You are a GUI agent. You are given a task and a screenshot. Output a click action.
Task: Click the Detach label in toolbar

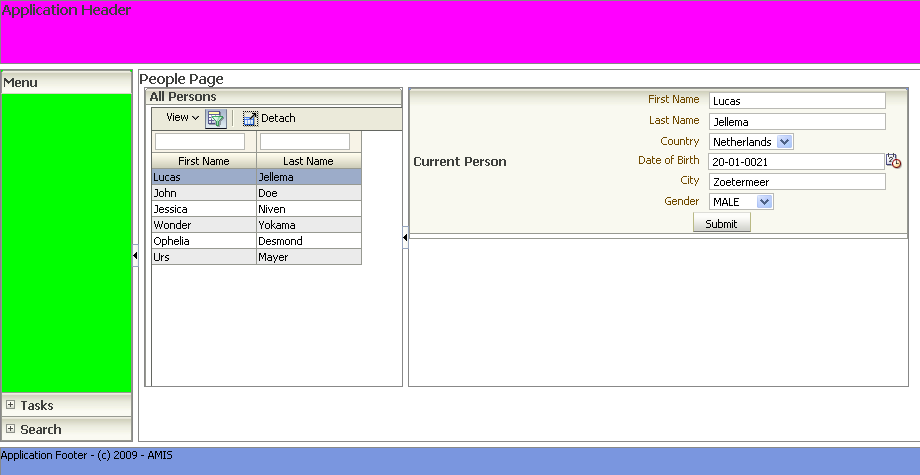click(x=278, y=118)
